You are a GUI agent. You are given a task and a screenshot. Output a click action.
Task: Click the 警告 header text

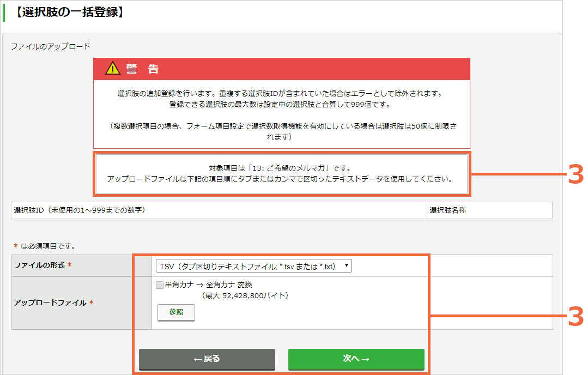coord(142,69)
